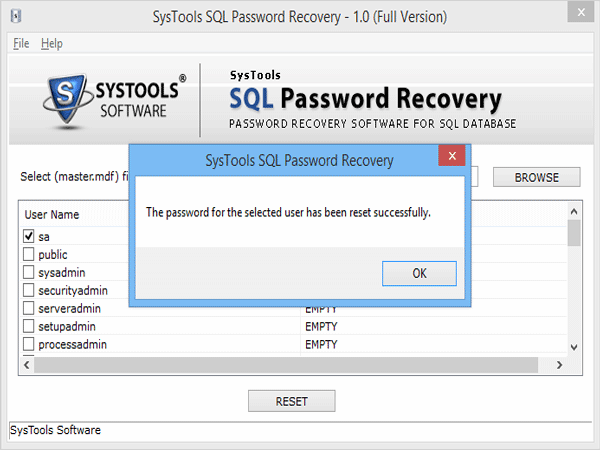This screenshot has width=600, height=450.
Task: Click the horizontal scrollbar left arrow
Action: click(x=27, y=365)
